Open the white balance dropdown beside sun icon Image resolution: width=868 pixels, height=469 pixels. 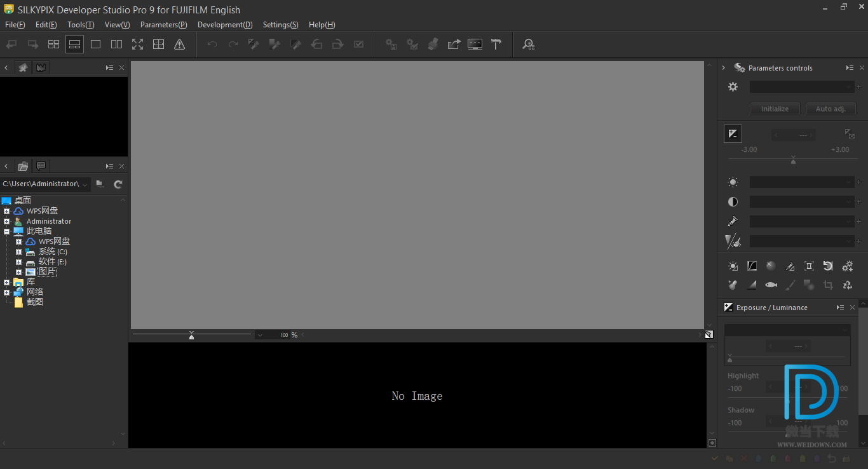[x=802, y=182]
